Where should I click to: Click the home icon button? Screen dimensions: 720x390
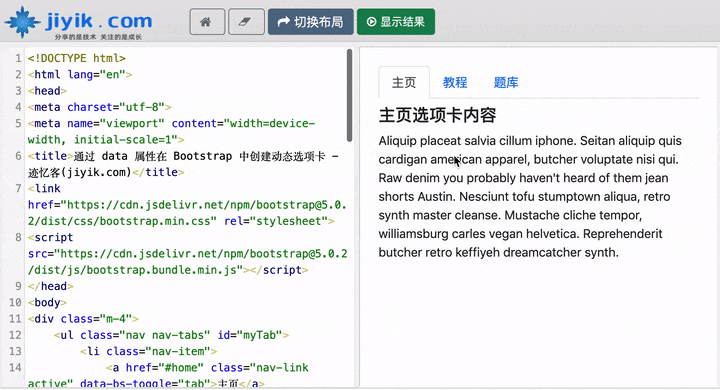tap(207, 22)
